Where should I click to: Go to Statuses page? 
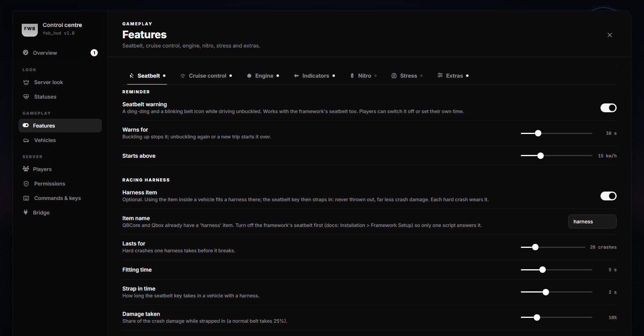60,97
